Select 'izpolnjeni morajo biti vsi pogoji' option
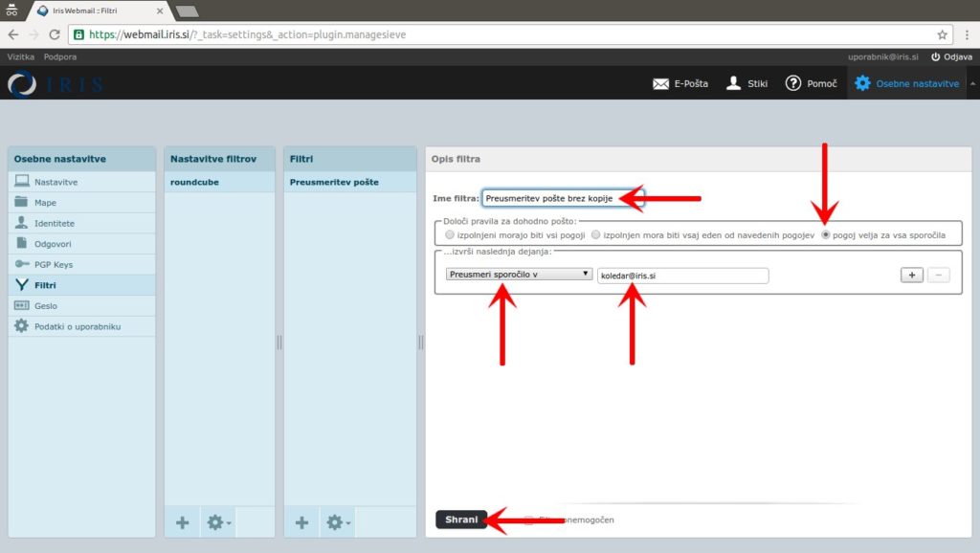The image size is (980, 553). (450, 234)
